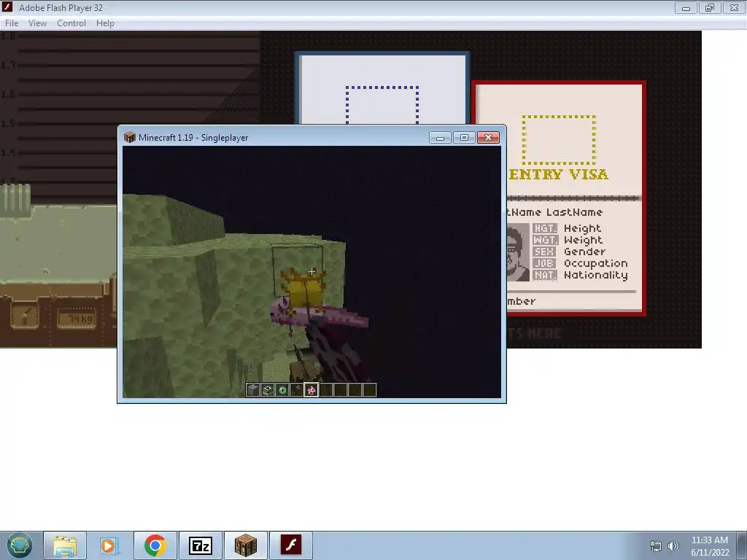The image size is (747, 560).
Task: Select the empty last hotbar slot
Action: [370, 390]
